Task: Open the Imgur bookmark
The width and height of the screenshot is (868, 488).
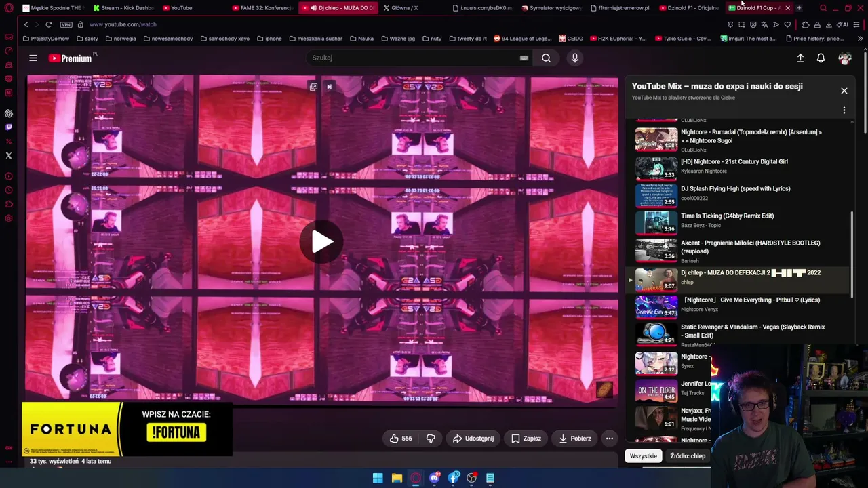Action: pos(749,39)
